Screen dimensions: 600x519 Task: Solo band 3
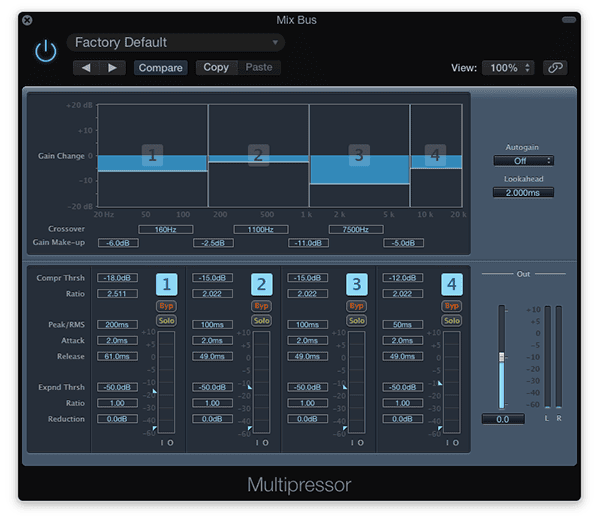[357, 320]
